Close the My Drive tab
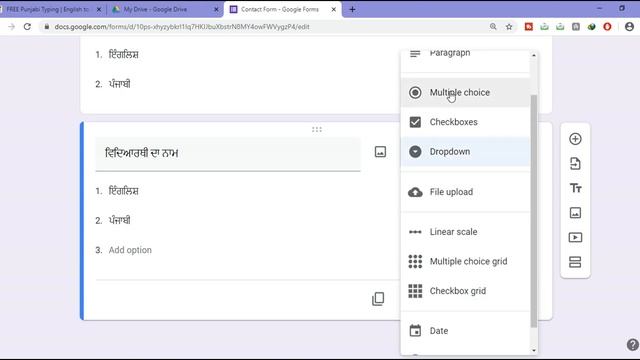 click(216, 9)
